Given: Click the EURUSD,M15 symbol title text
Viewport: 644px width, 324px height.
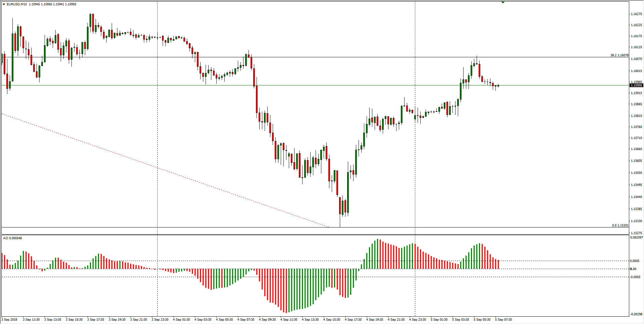Looking at the screenshot, I should (x=17, y=4).
